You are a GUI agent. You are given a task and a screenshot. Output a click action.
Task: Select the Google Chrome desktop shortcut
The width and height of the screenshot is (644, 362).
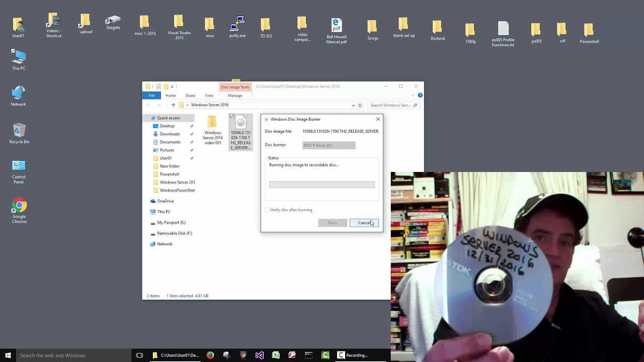(x=19, y=211)
